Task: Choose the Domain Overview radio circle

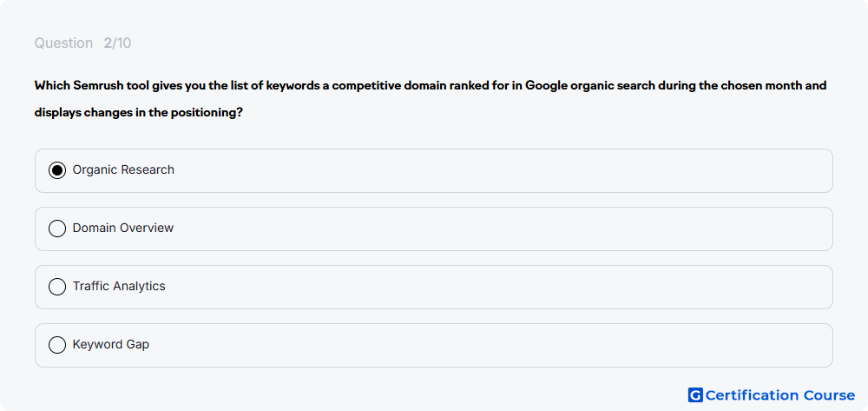Action: coord(57,229)
